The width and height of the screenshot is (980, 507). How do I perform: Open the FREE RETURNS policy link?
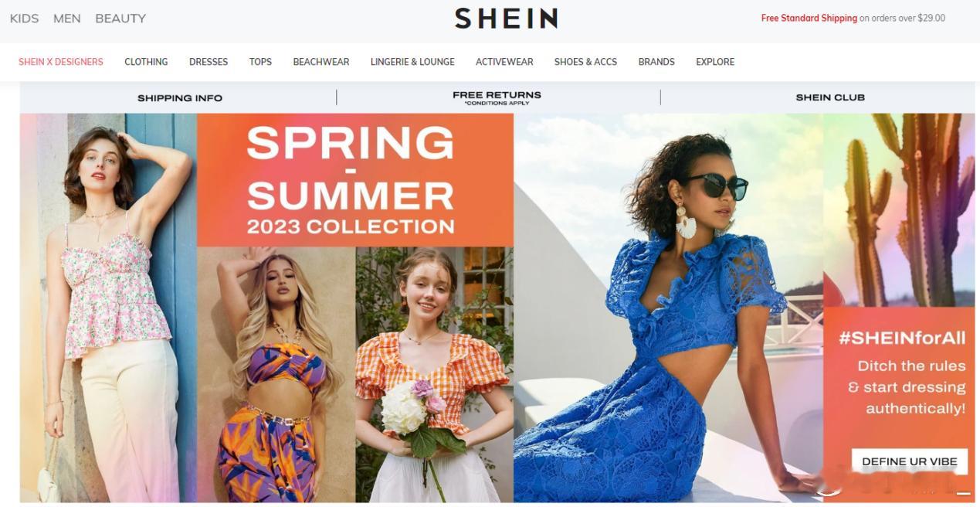click(497, 97)
